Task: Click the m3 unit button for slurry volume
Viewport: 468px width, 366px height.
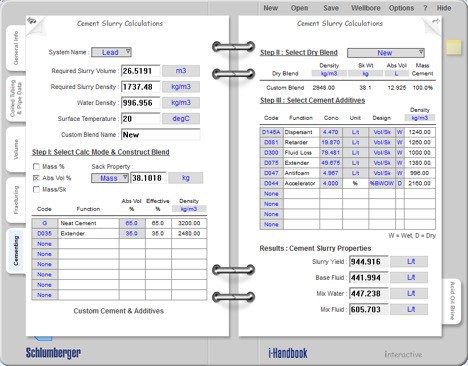Action: coord(181,71)
